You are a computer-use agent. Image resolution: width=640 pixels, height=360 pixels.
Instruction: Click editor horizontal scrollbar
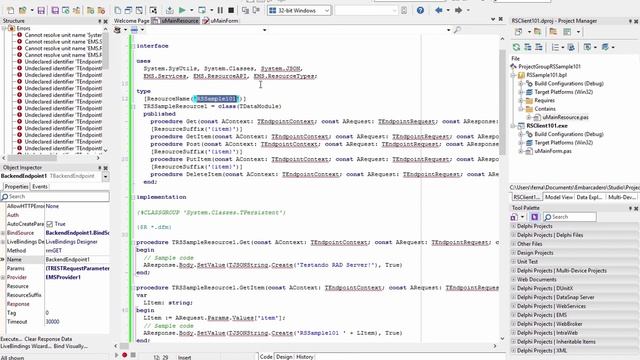(124, 346)
